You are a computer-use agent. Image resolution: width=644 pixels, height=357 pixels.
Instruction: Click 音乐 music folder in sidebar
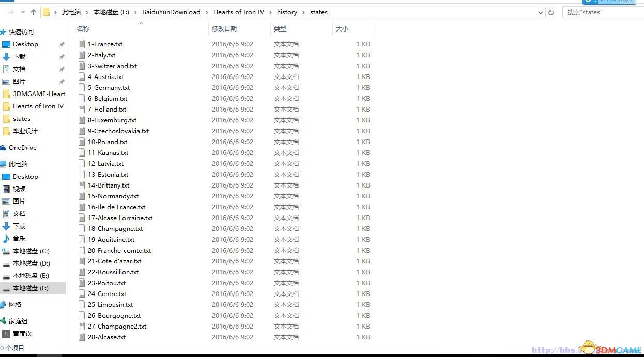click(19, 239)
